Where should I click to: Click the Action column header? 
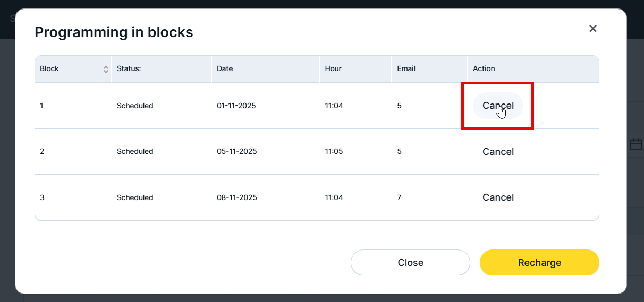[484, 69]
